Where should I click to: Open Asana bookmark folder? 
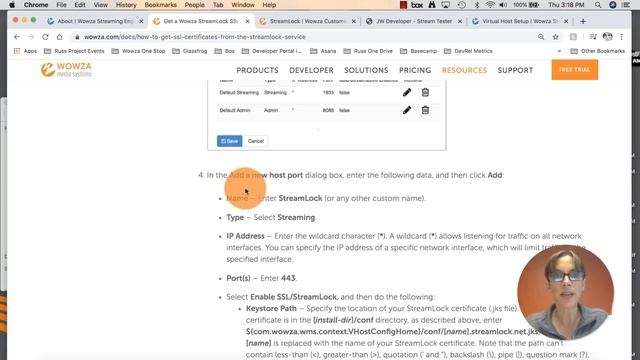(323, 51)
